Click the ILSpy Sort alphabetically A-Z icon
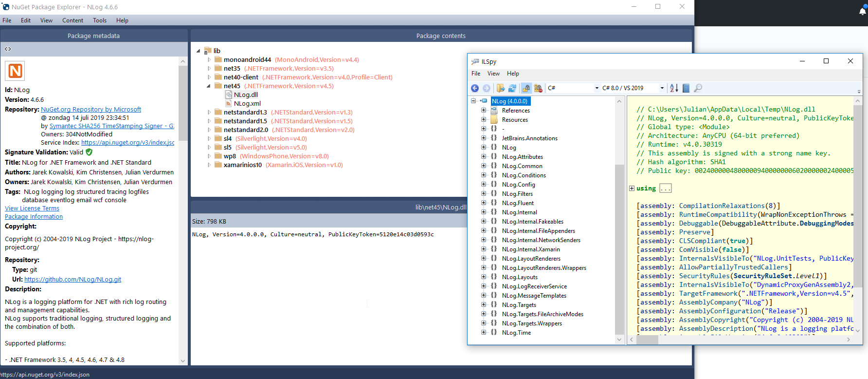Screen dimensions: 868x379 674,88
